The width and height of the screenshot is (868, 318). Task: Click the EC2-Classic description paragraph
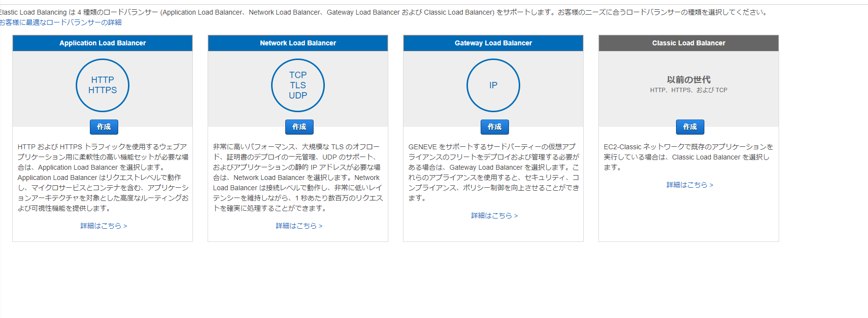(689, 157)
